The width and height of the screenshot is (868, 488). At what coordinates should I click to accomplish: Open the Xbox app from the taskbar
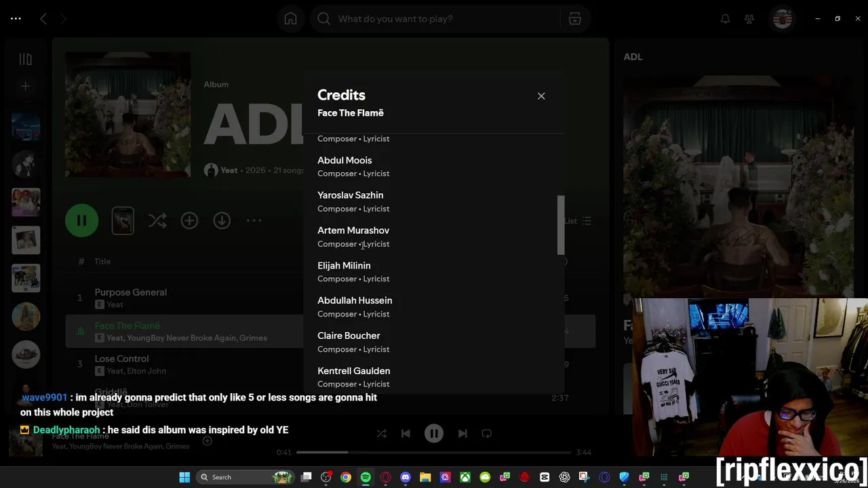[x=465, y=477]
